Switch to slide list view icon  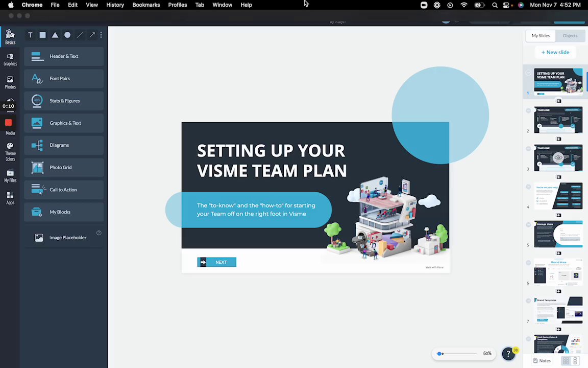[575, 361]
